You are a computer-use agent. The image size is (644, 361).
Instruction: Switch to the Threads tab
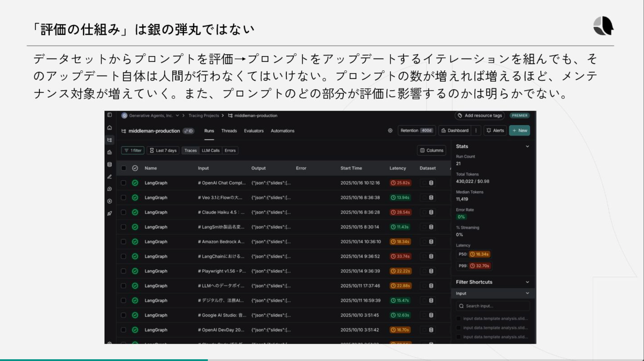229,131
